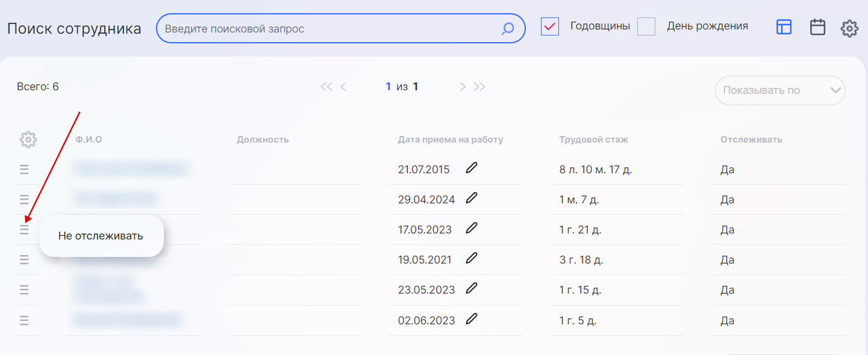Open row menu for 19.05.2021 employee
Screen dimensions: 868x355
tap(24, 260)
